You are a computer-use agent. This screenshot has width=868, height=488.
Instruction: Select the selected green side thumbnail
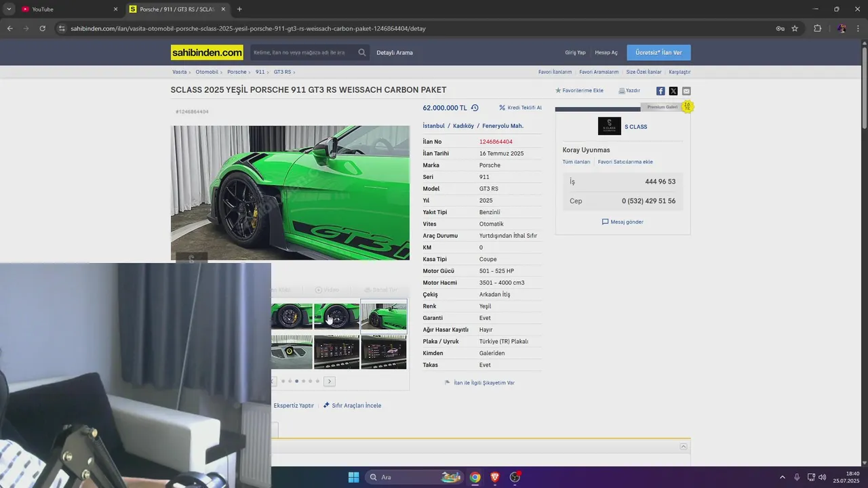tap(384, 315)
